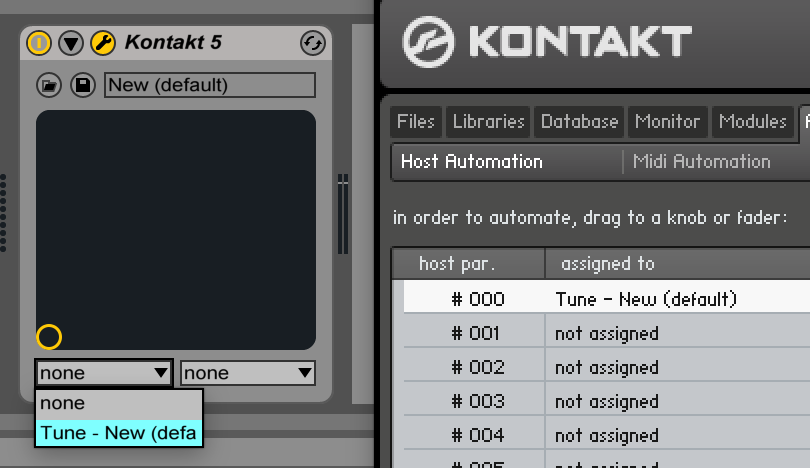Collapse parameters with the triangle button
The image size is (810, 468).
(x=71, y=43)
